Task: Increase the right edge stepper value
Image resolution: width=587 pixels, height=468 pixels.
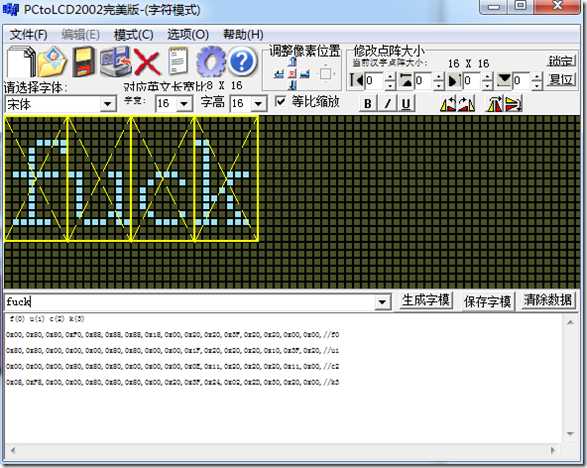Action: coord(487,76)
